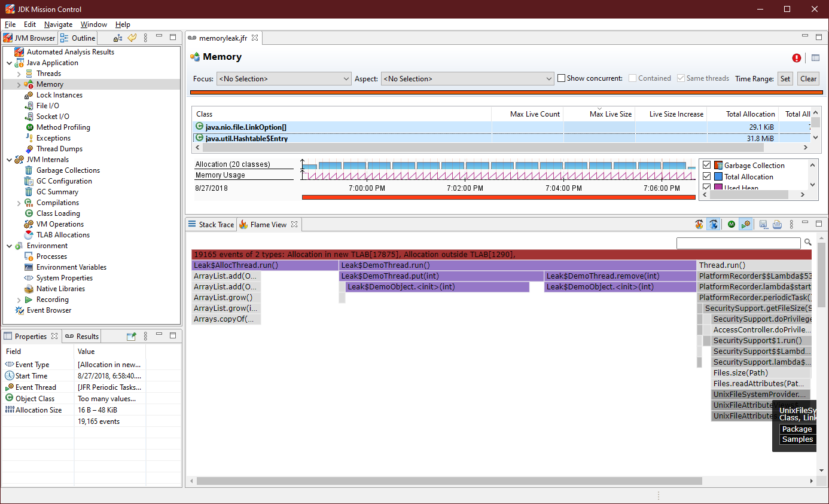This screenshot has width=829, height=504.
Task: Open the Navigate menu
Action: click(58, 25)
